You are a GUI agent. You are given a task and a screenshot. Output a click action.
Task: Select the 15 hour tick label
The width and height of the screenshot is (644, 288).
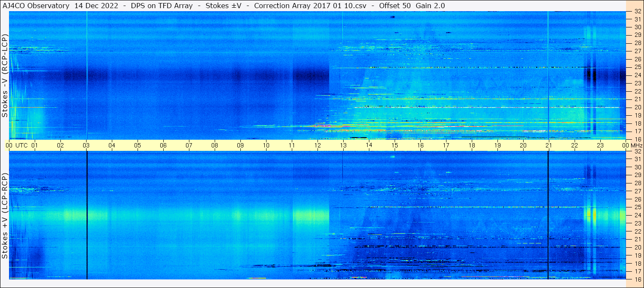[395, 145]
